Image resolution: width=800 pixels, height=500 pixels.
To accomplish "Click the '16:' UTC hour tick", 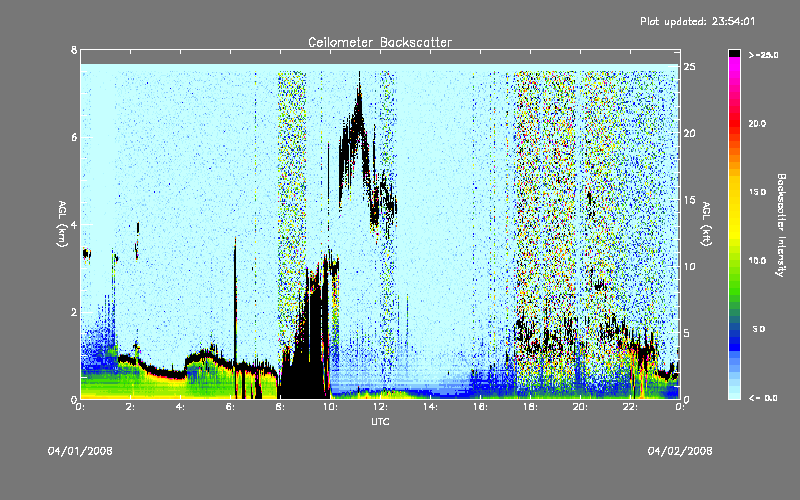I will (480, 407).
